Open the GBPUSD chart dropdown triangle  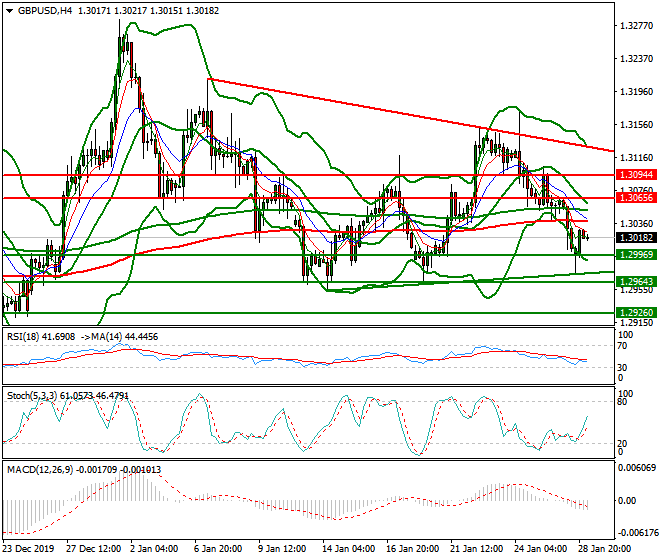10,11
